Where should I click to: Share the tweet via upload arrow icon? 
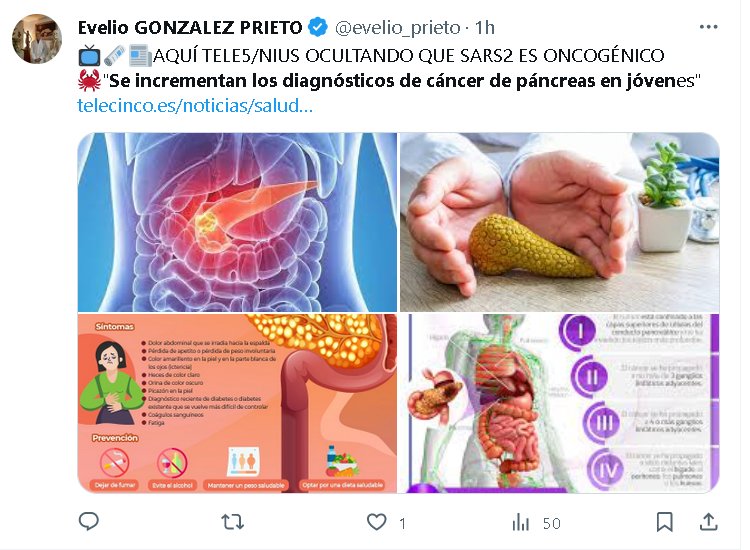[x=708, y=522]
